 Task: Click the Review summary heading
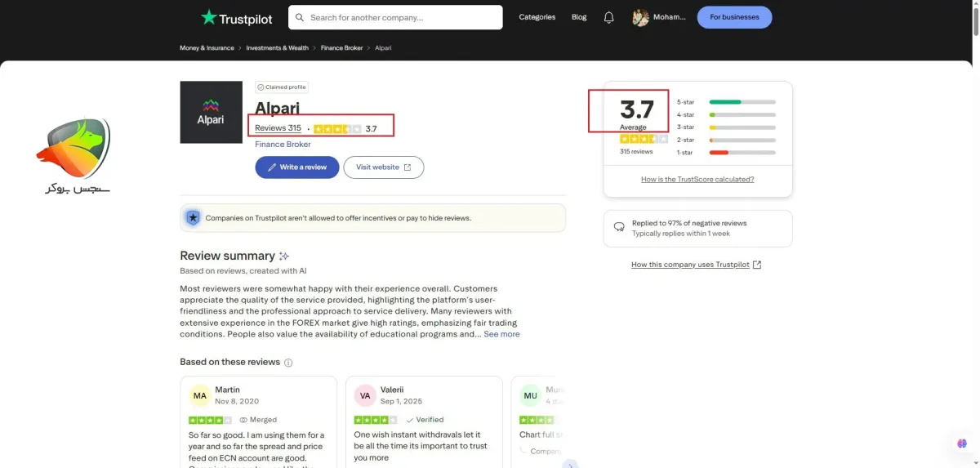pyautogui.click(x=227, y=256)
